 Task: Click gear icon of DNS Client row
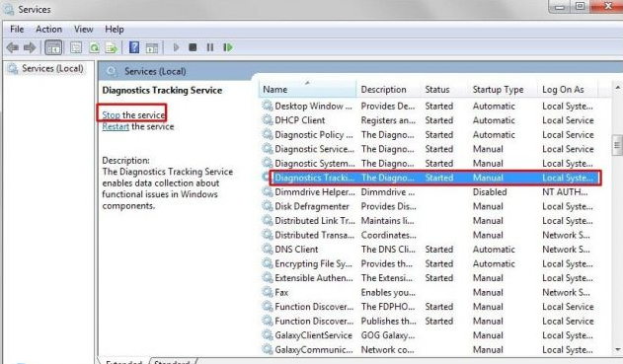tap(268, 250)
